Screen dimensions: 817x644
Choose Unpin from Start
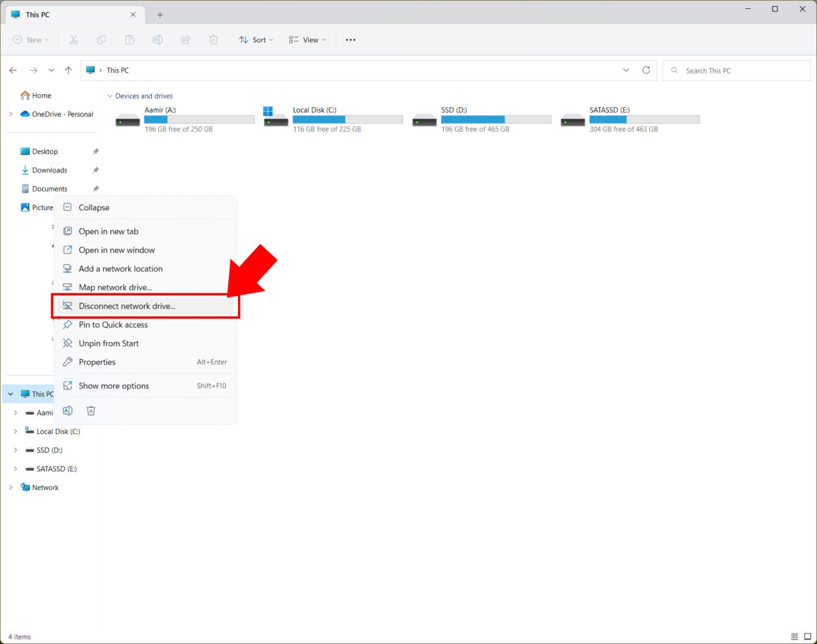(145, 343)
